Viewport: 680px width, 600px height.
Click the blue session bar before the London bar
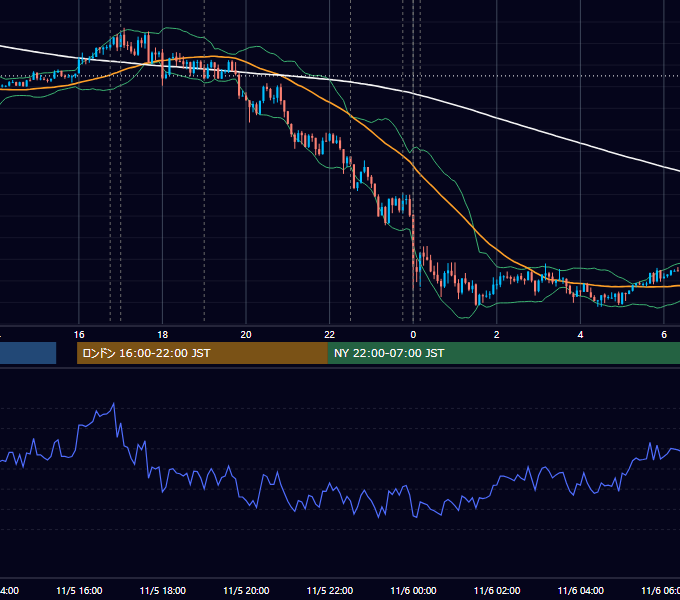pos(28,353)
